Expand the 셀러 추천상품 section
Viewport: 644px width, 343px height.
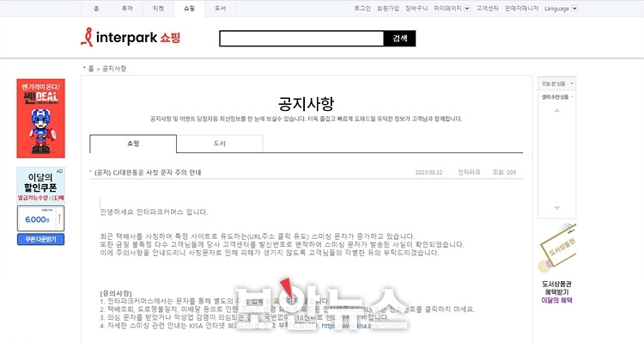pyautogui.click(x=557, y=97)
